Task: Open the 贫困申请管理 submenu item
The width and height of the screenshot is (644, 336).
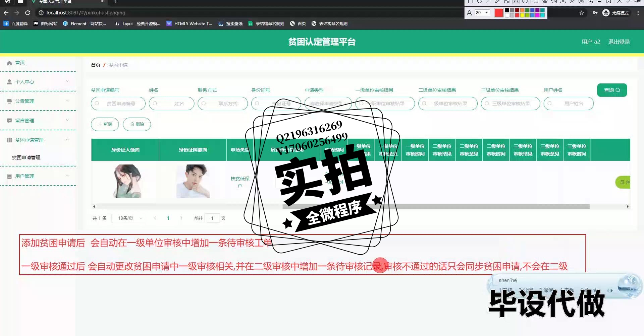Action: click(26, 157)
